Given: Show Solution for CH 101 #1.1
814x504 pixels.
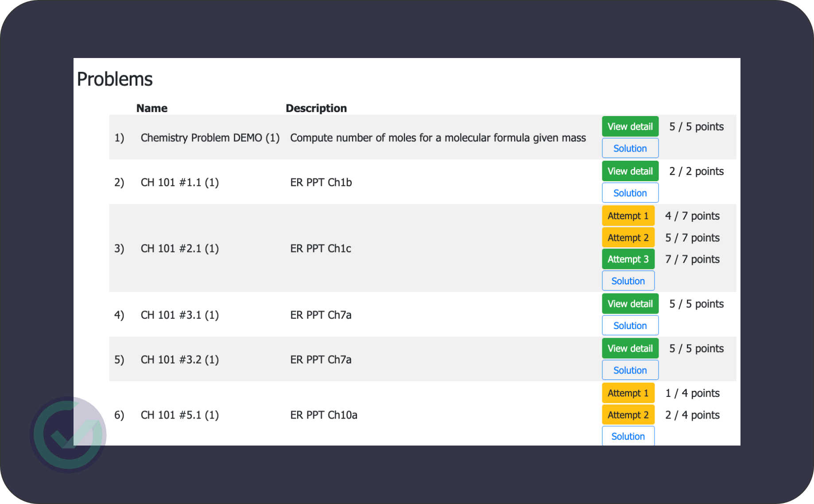Looking at the screenshot, I should [630, 193].
